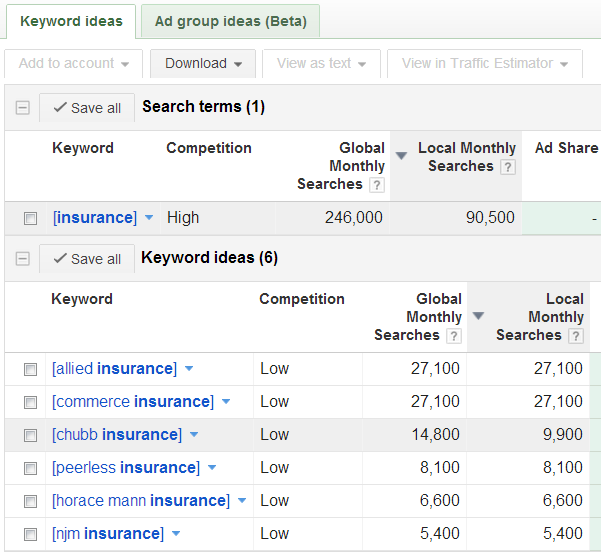Collapse the Keyword ideas section

(23, 258)
